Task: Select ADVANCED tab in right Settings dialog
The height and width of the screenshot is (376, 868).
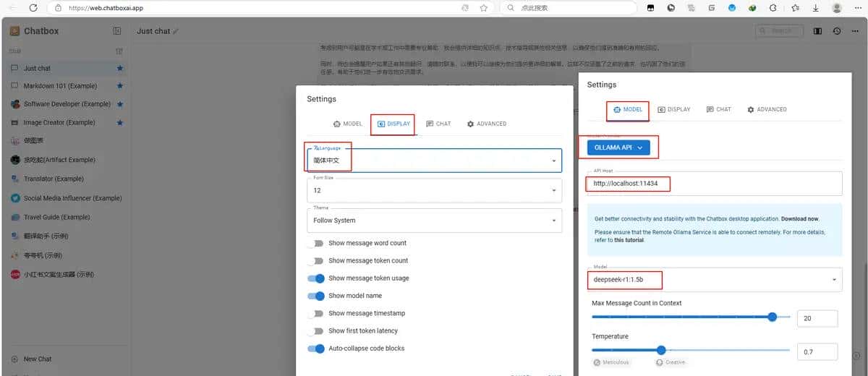Action: 767,109
